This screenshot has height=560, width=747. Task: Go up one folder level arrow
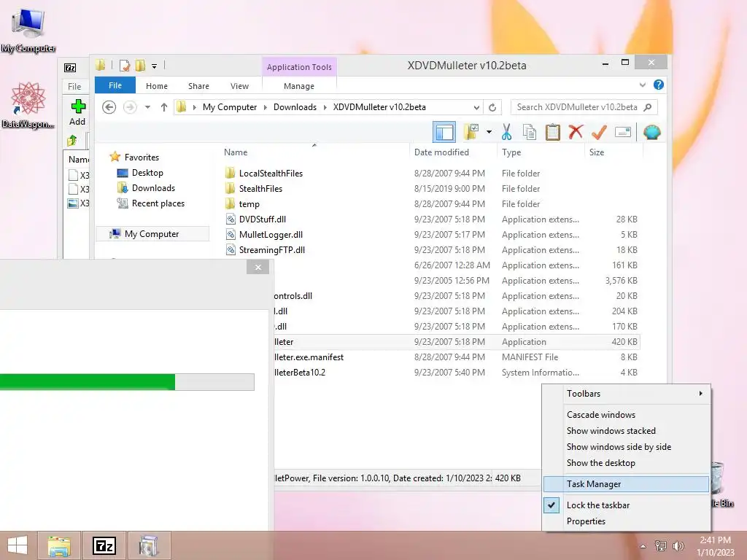click(164, 107)
